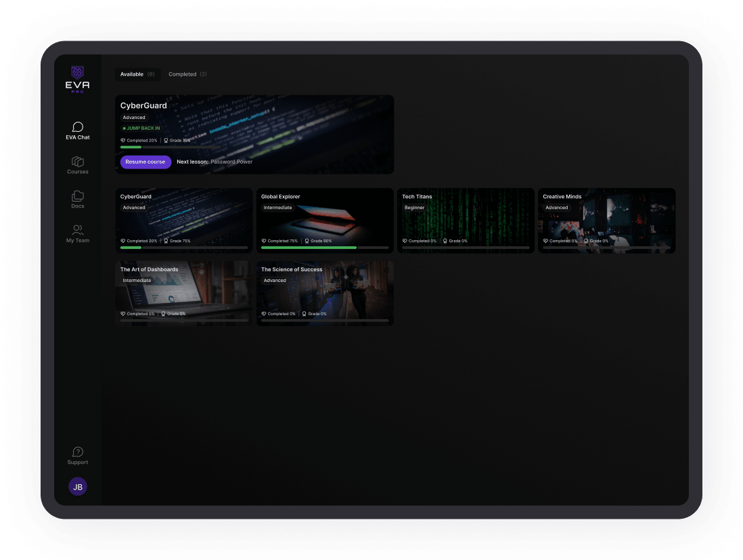The width and height of the screenshot is (743, 560).
Task: Click Completed 75% on Global Explorer
Action: [x=279, y=241]
